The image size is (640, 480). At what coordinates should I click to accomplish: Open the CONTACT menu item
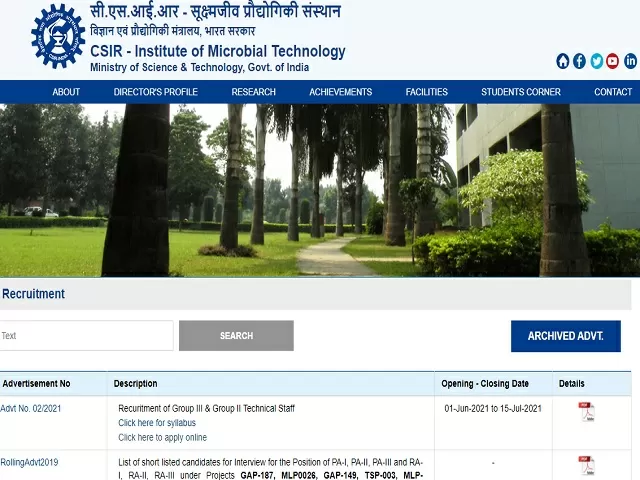pyautogui.click(x=613, y=92)
